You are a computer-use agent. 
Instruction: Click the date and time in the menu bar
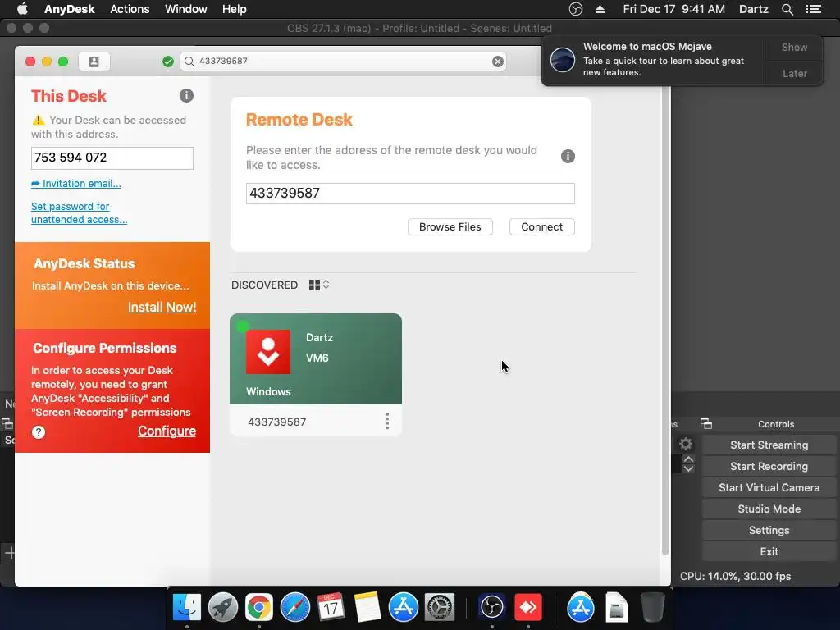[674, 9]
